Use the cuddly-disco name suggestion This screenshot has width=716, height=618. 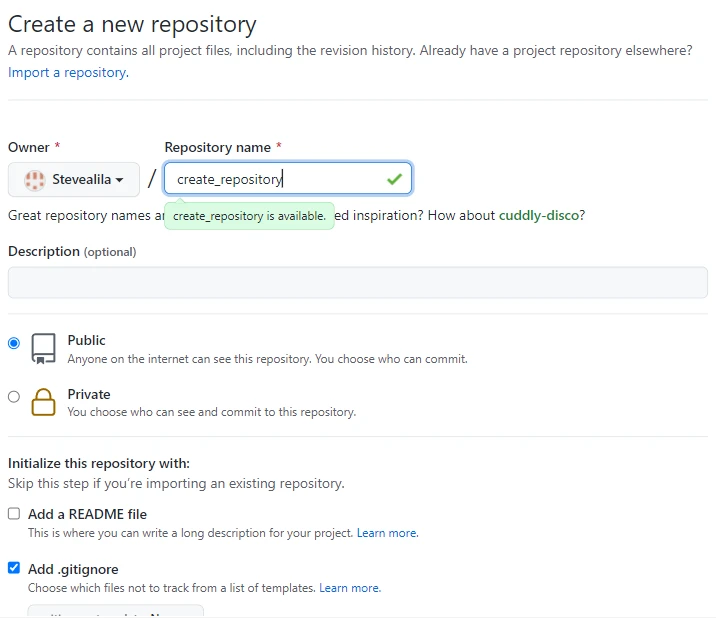538,215
